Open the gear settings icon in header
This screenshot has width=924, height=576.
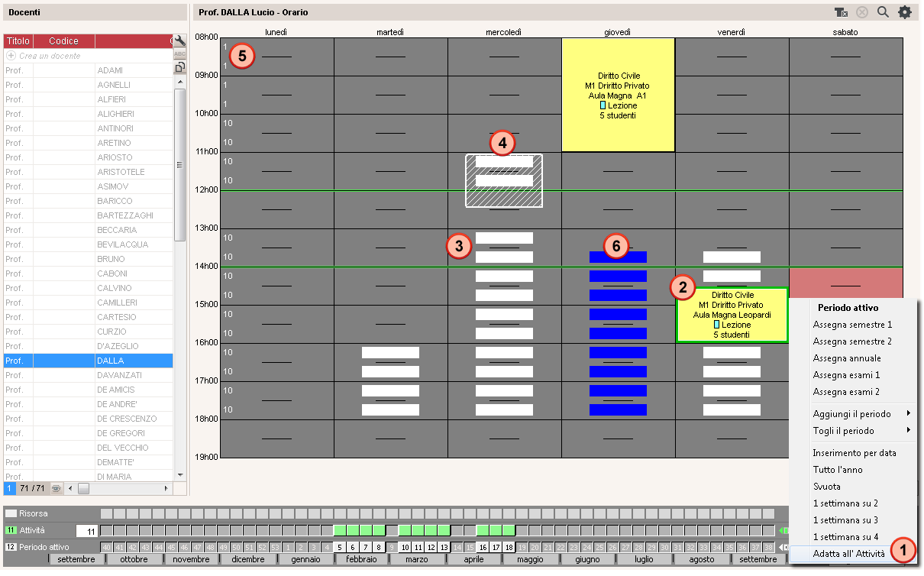[905, 12]
